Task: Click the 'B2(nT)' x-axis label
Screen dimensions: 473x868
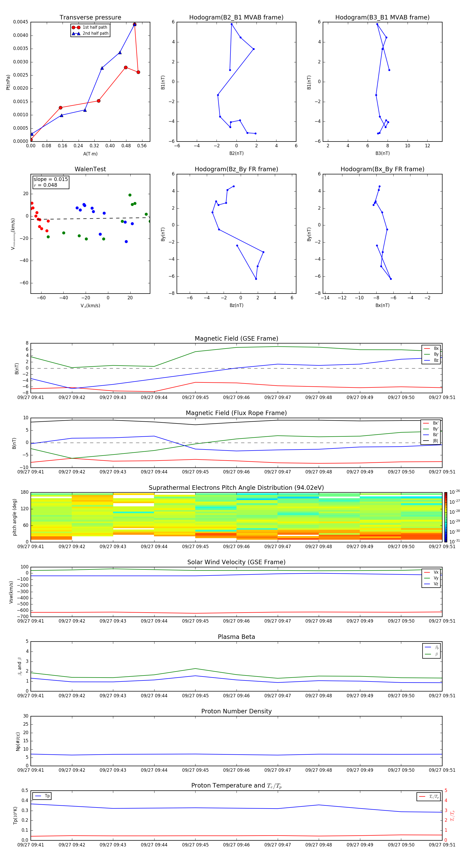Action: (236, 153)
